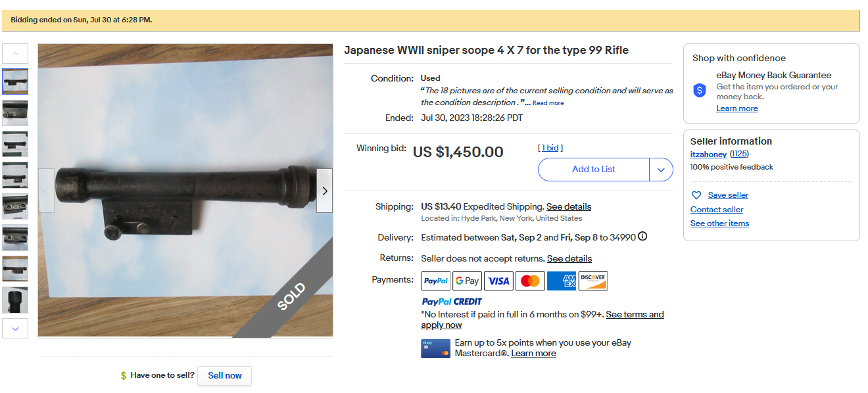
Task: Expand the Add to List dropdown arrow
Action: click(x=661, y=170)
